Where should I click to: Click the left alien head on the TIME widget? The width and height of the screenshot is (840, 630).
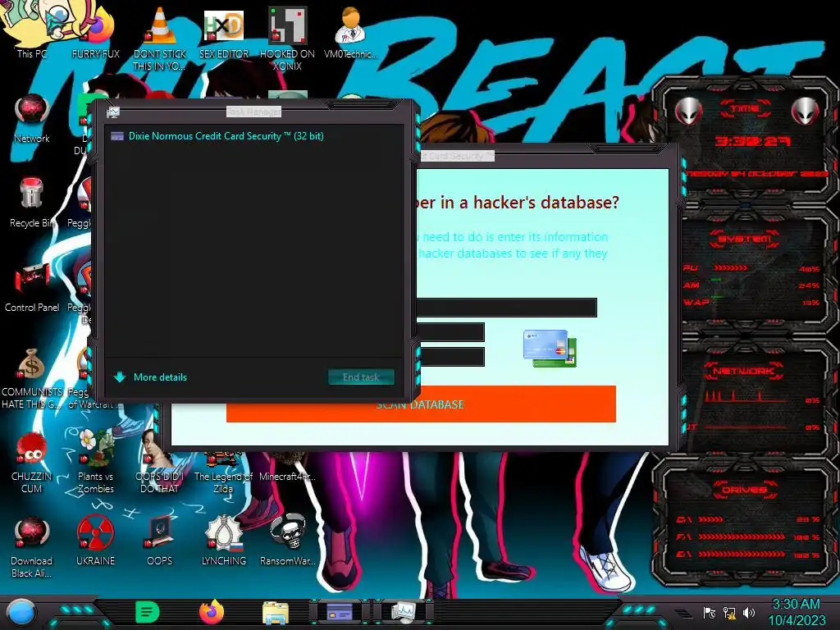(688, 112)
